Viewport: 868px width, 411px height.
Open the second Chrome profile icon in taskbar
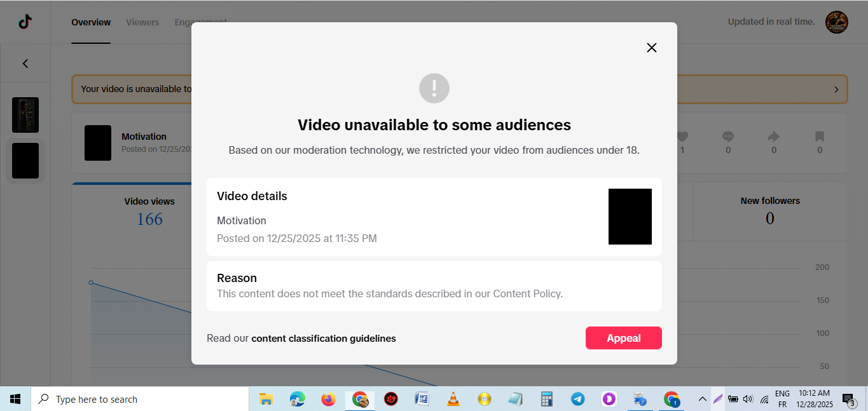pos(672,399)
